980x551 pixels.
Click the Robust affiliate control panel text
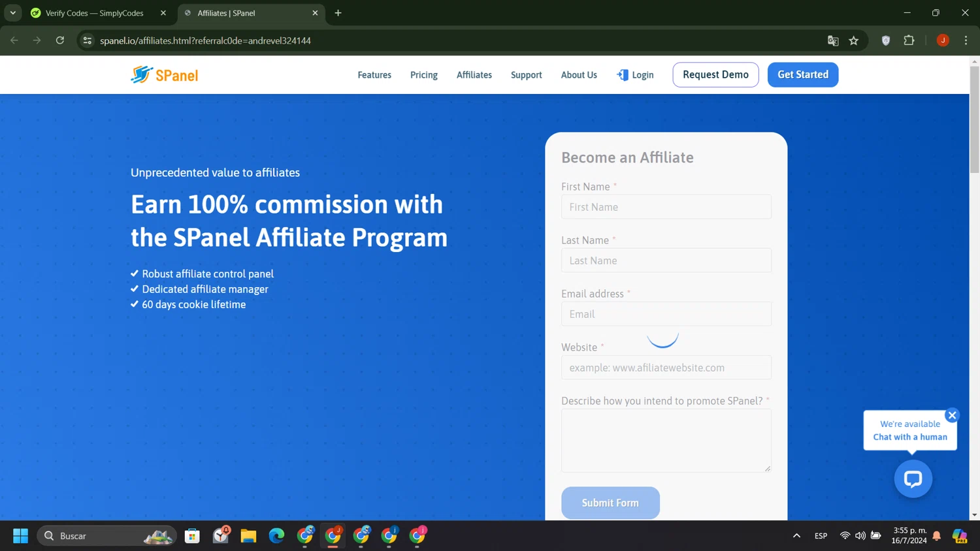point(208,274)
